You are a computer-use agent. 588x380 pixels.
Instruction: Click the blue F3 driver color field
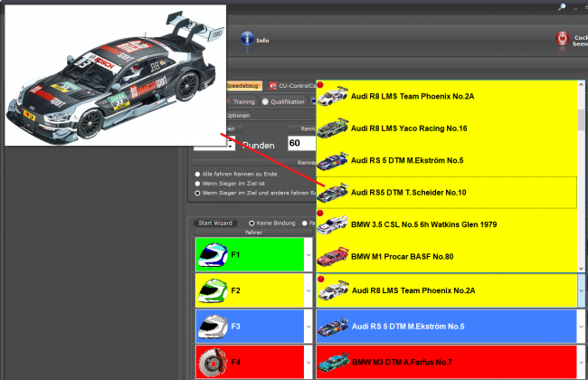(250, 327)
